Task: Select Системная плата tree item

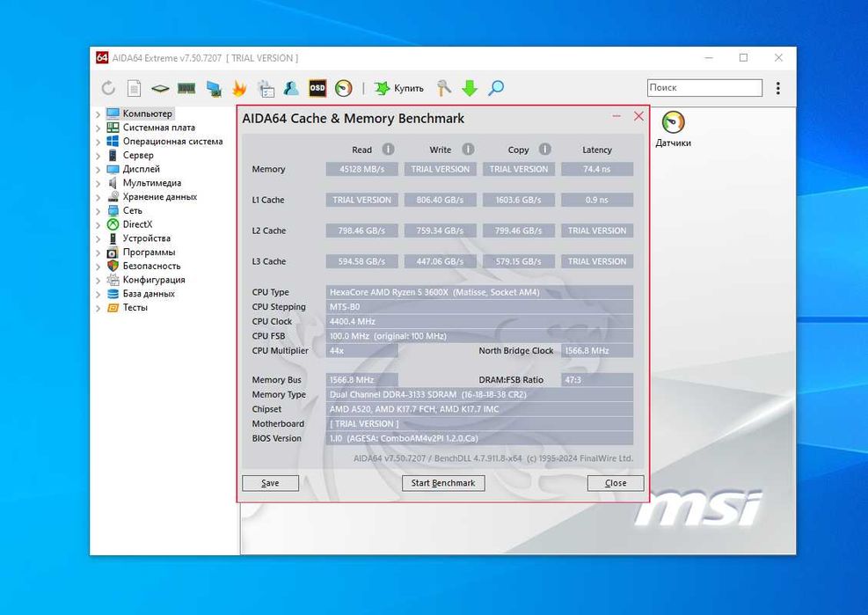Action: click(x=159, y=128)
